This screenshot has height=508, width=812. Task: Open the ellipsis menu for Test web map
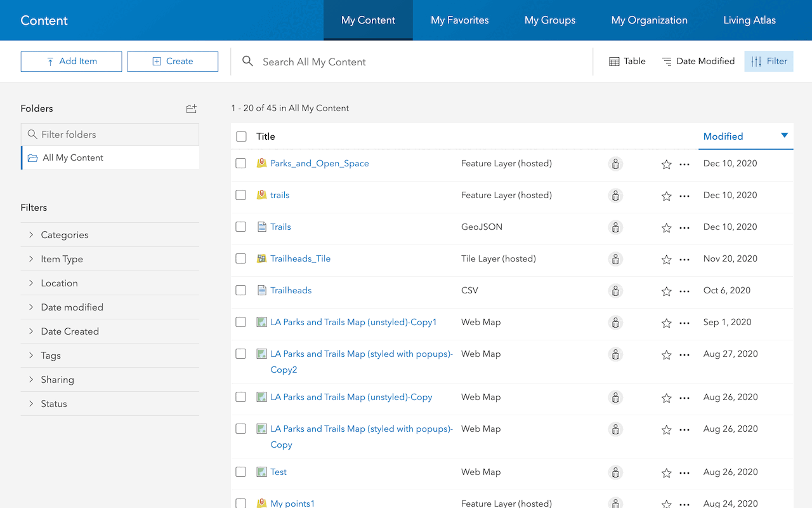[x=684, y=473]
